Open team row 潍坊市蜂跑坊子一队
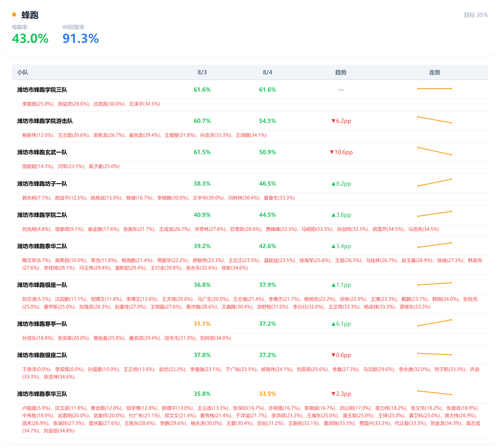500x448 pixels. point(42,184)
